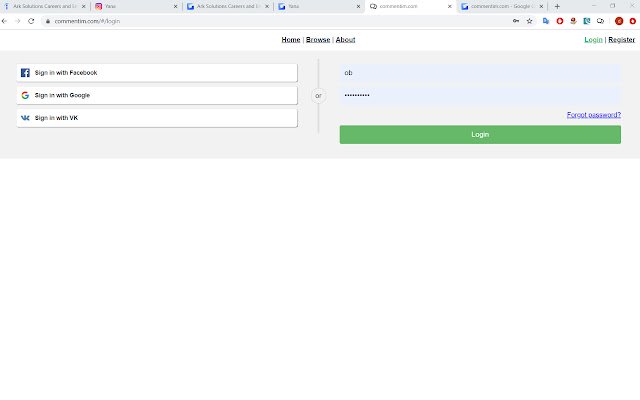The height and width of the screenshot is (400, 640).
Task: Sign in with VK
Action: pyautogui.click(x=157, y=118)
